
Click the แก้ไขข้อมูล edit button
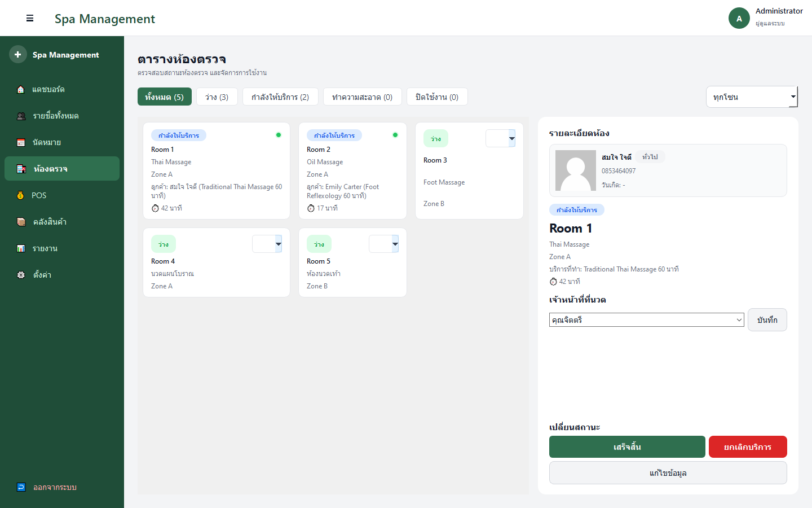click(668, 472)
